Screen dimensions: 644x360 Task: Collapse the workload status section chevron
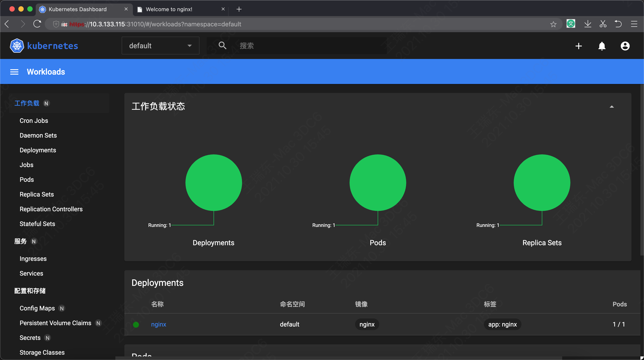point(612,107)
